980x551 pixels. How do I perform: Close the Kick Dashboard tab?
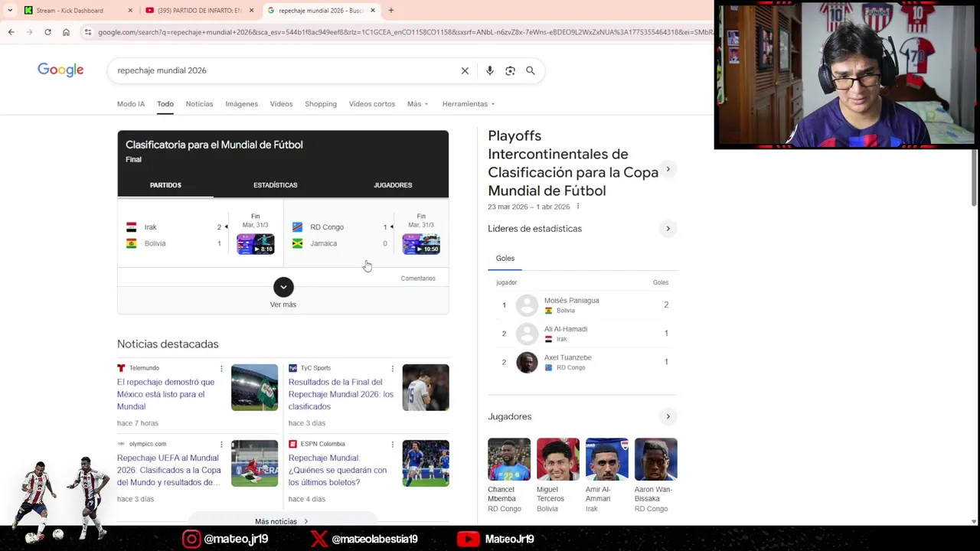coord(130,11)
